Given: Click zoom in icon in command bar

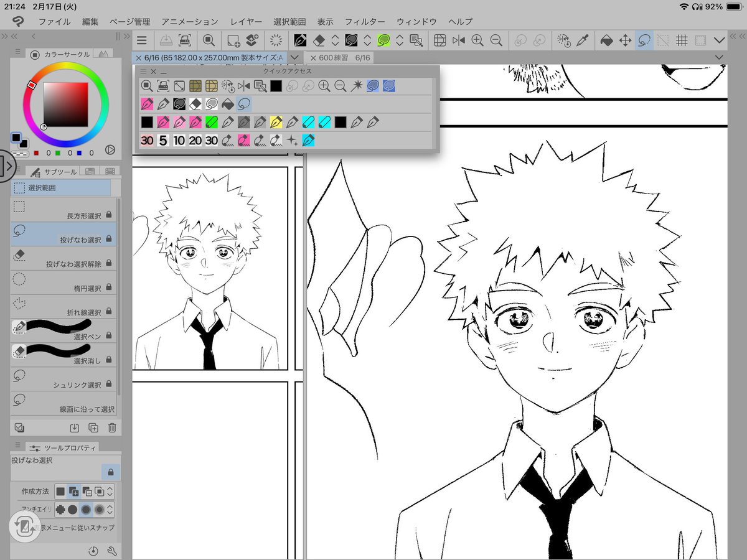Looking at the screenshot, I should (x=477, y=40).
